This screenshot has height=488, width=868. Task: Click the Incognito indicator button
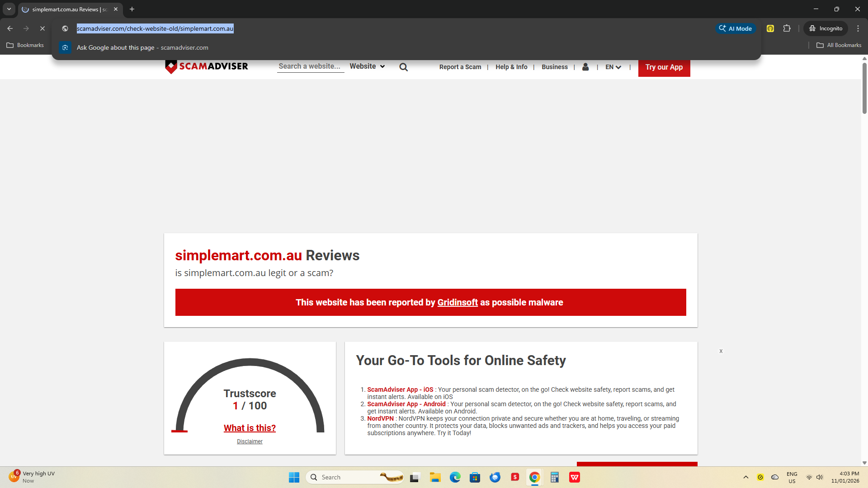826,28
